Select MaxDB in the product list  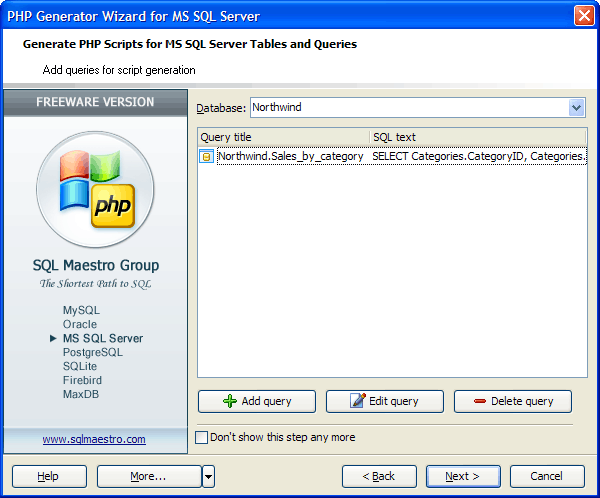tap(81, 394)
